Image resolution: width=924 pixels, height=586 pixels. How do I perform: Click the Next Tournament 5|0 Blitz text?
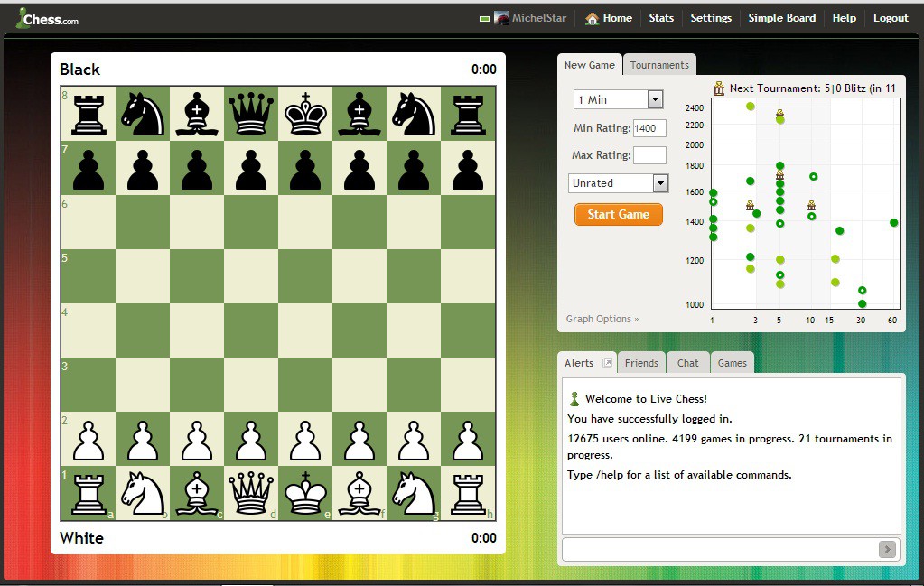click(813, 88)
